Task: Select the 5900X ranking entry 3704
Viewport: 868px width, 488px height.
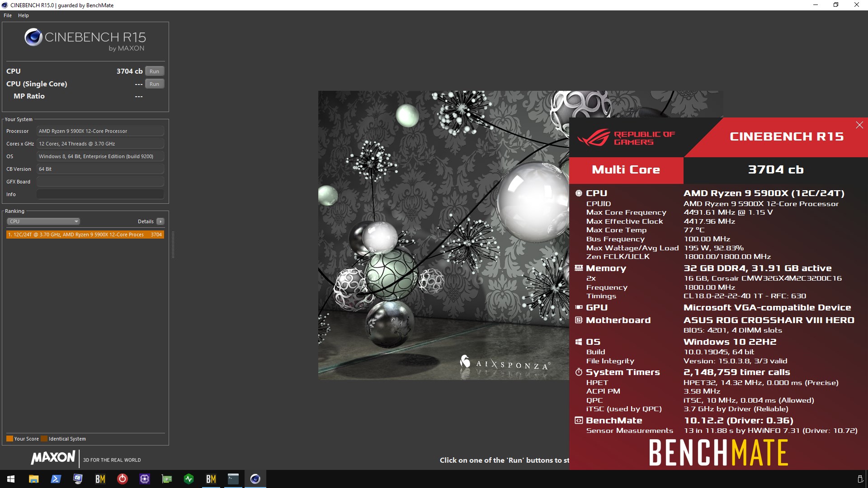Action: (85, 235)
